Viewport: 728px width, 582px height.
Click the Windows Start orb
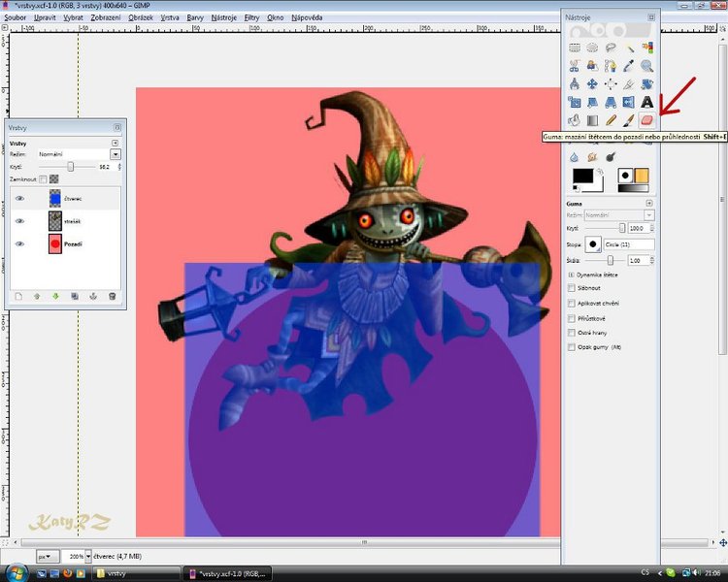[x=16, y=572]
